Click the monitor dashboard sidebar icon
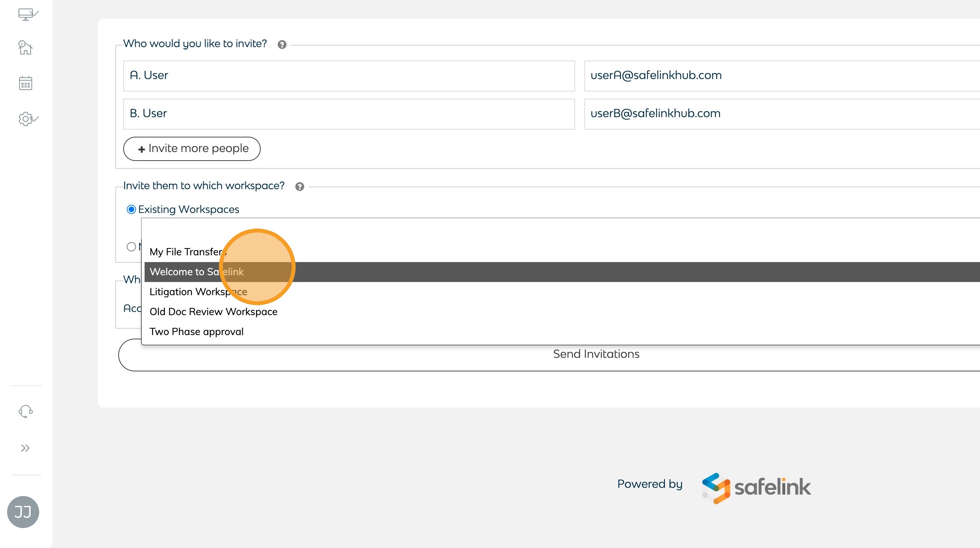 point(26,15)
